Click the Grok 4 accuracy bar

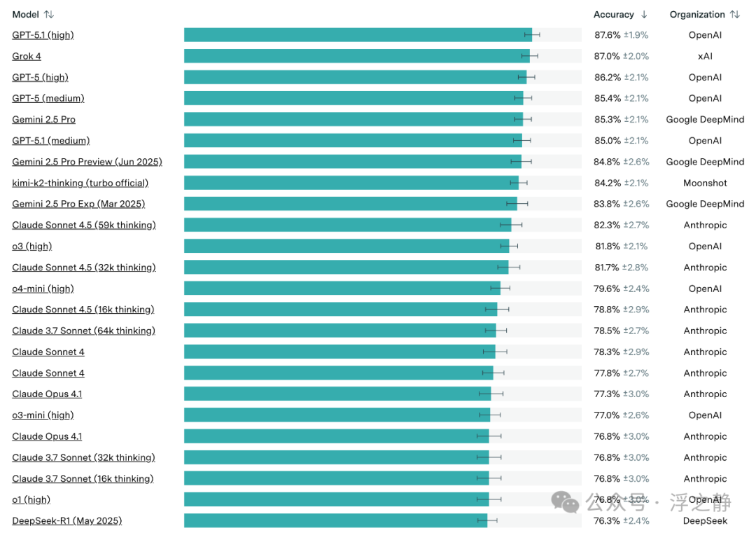point(357,57)
